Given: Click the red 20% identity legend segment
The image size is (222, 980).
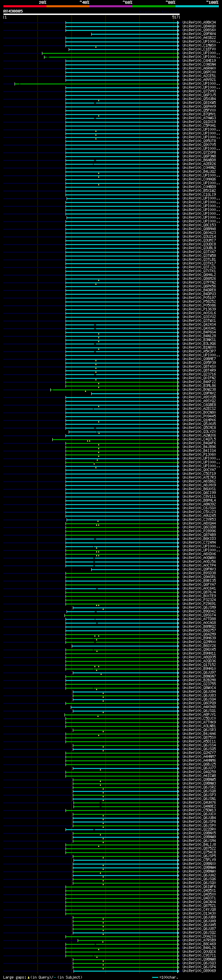Looking at the screenshot, I should point(25,6).
